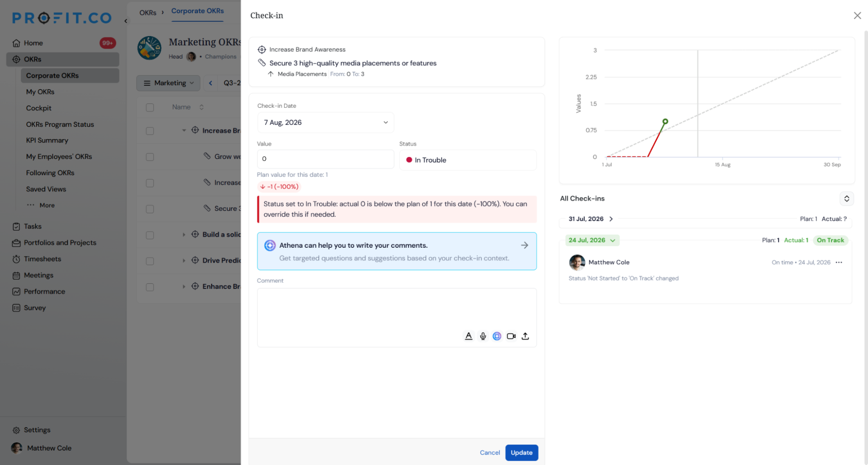Click the Profit.co logo

(x=62, y=18)
